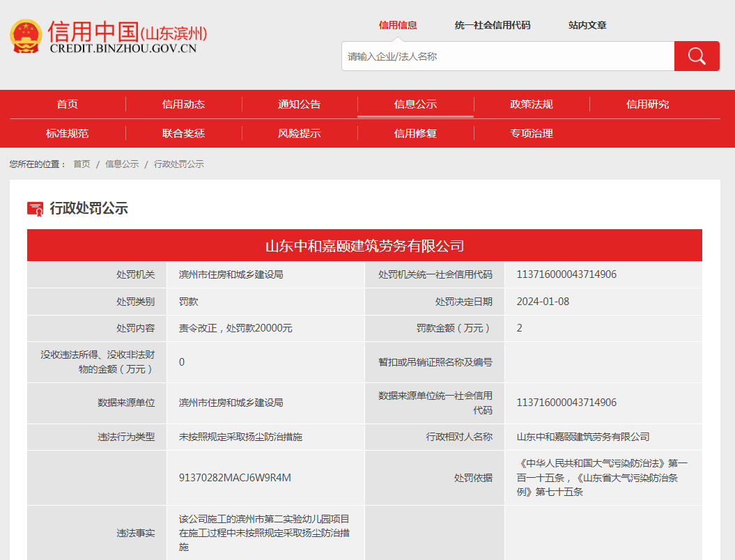Screen dimensions: 735x560
Task: Click the national emblem logo icon
Action: pyautogui.click(x=26, y=36)
